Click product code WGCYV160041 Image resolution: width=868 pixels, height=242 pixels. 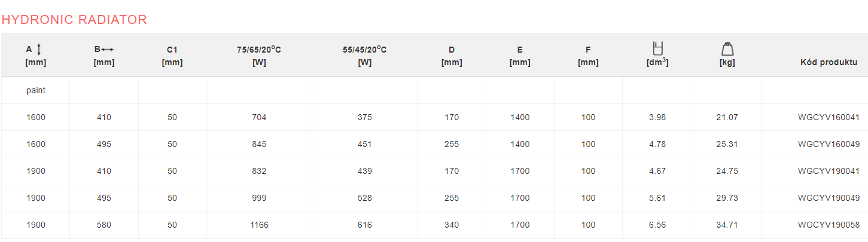pyautogui.click(x=829, y=117)
